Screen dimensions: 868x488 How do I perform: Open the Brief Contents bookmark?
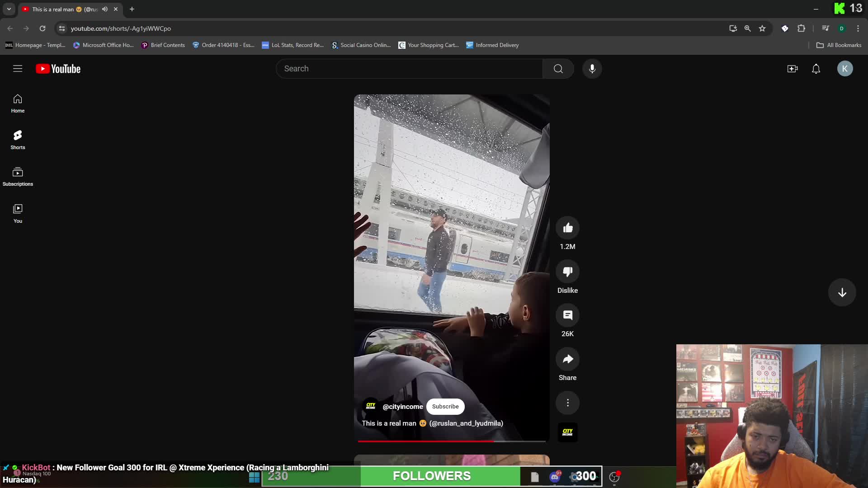(163, 45)
